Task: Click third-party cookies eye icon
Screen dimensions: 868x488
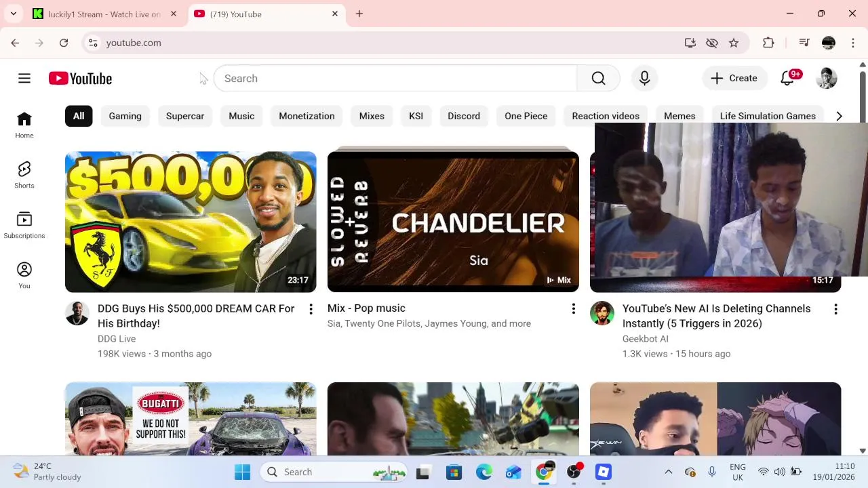Action: (712, 43)
